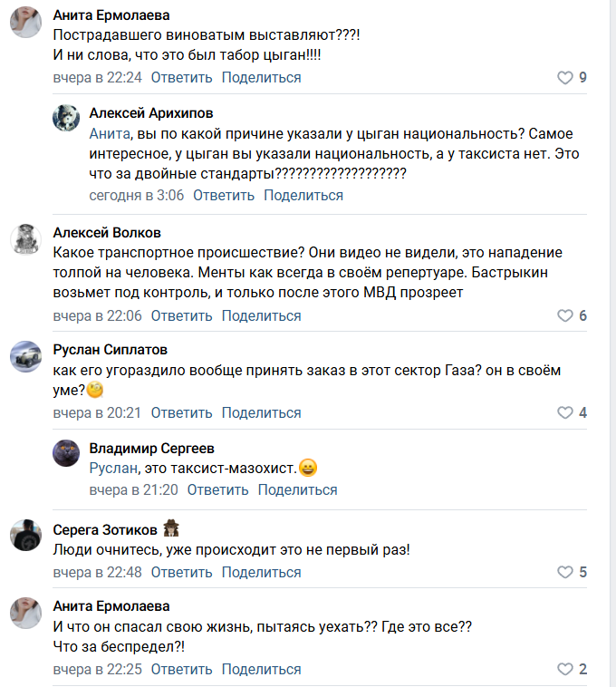Like Anita's last comment with 2 likes
The image size is (616, 687).
[x=565, y=670]
